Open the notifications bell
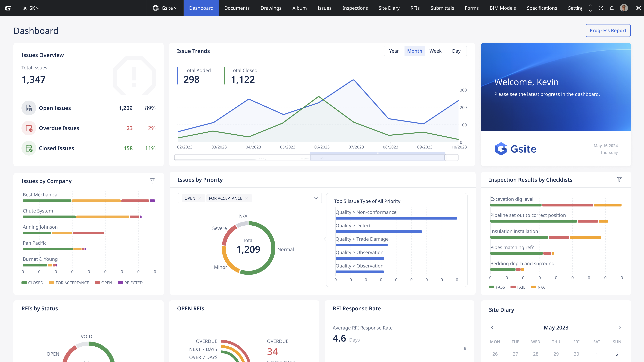The image size is (644, 362). (612, 8)
